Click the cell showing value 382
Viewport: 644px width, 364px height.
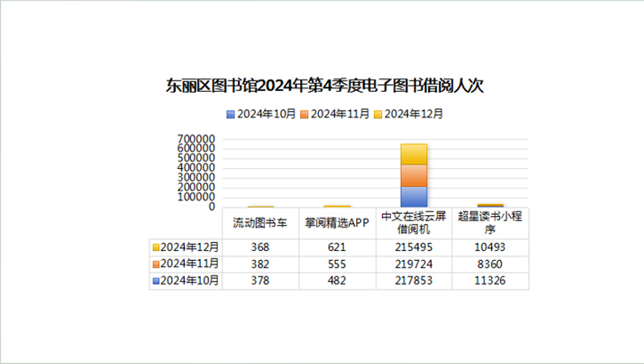click(x=261, y=264)
